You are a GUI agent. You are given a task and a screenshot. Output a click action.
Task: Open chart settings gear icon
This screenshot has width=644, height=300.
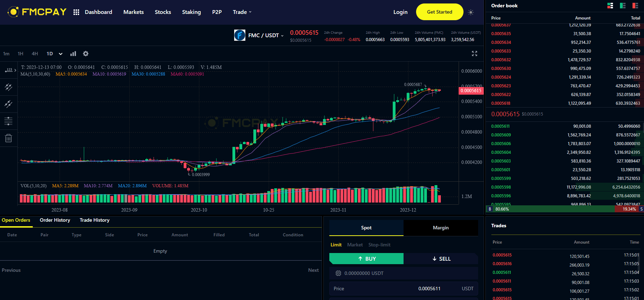(x=86, y=54)
